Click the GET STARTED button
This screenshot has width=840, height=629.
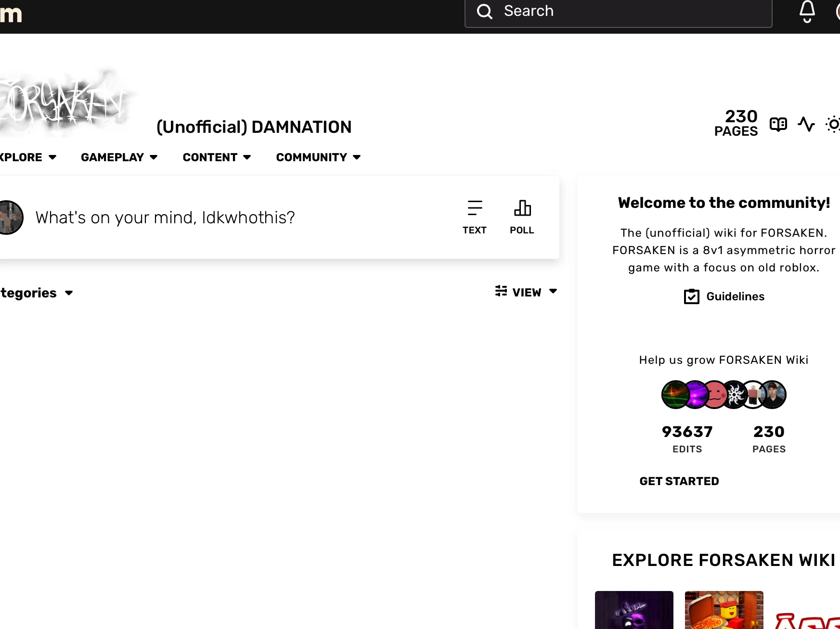tap(679, 481)
